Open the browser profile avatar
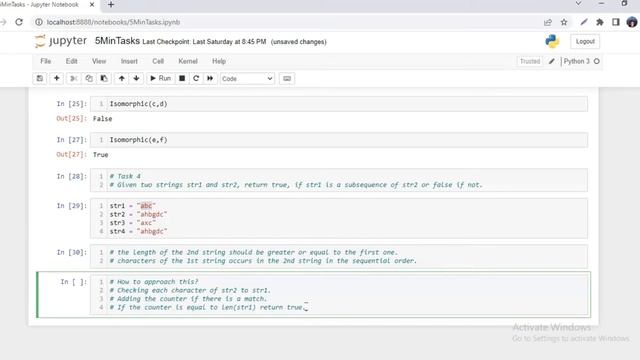The height and width of the screenshot is (360, 640). [632, 22]
